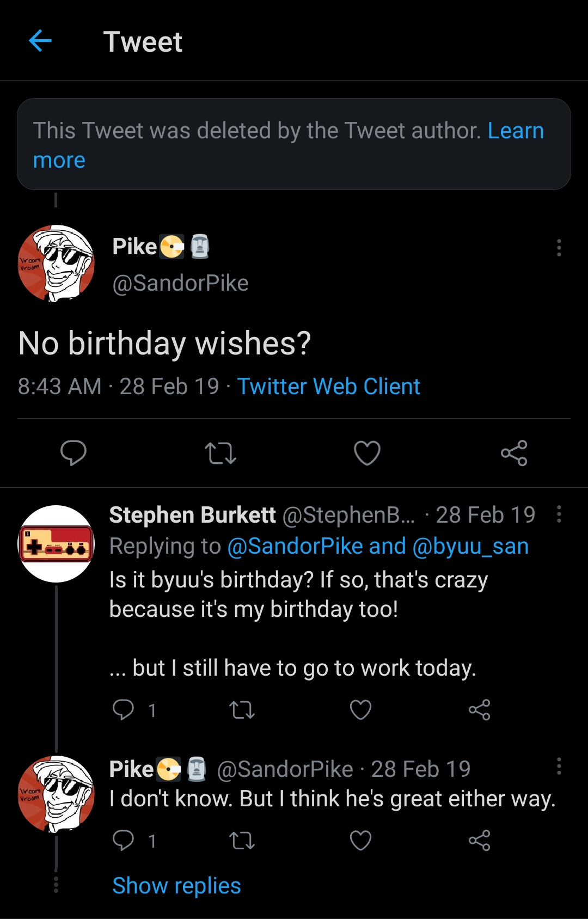Like the "No birthday wishes?" tweet
Image resolution: width=588 pixels, height=919 pixels.
(367, 453)
